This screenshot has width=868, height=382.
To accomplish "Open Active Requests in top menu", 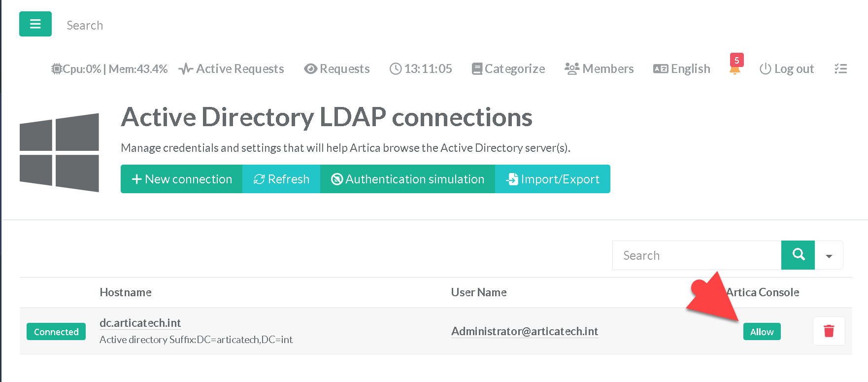I will [232, 69].
